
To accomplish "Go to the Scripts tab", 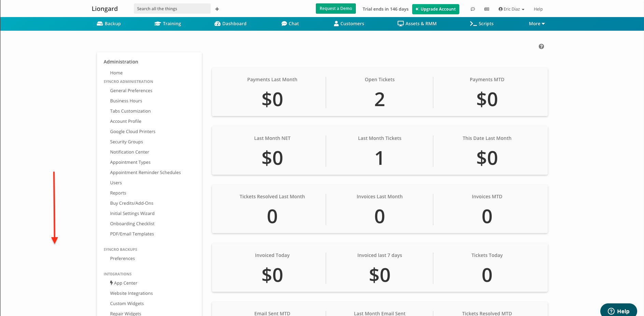I will click(482, 24).
